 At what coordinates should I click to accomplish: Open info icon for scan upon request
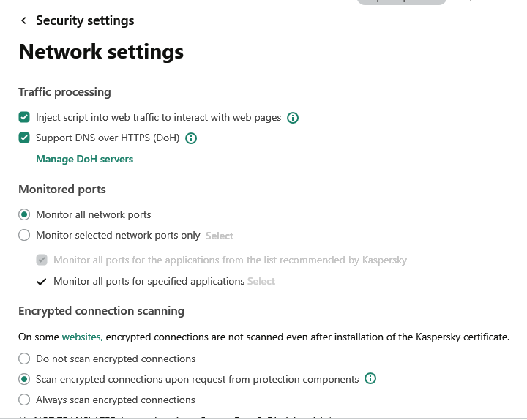pyautogui.click(x=370, y=379)
